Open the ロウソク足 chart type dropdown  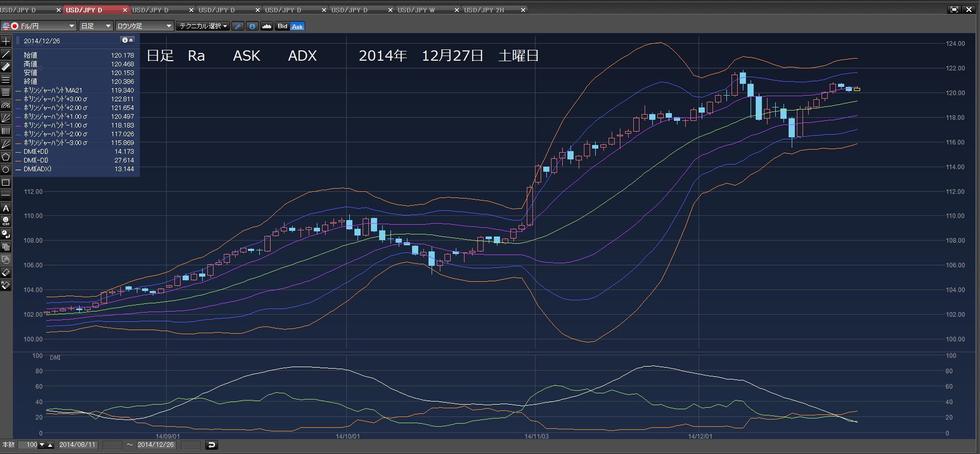pos(145,26)
